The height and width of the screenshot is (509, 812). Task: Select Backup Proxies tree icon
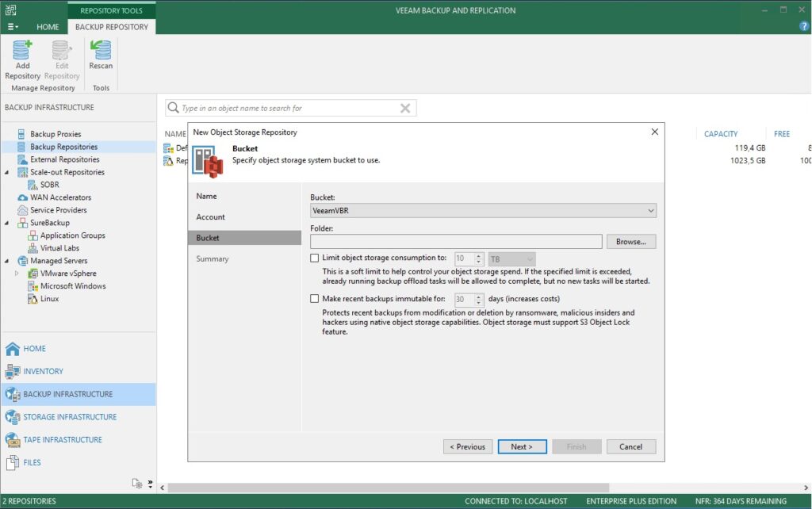pyautogui.click(x=21, y=134)
